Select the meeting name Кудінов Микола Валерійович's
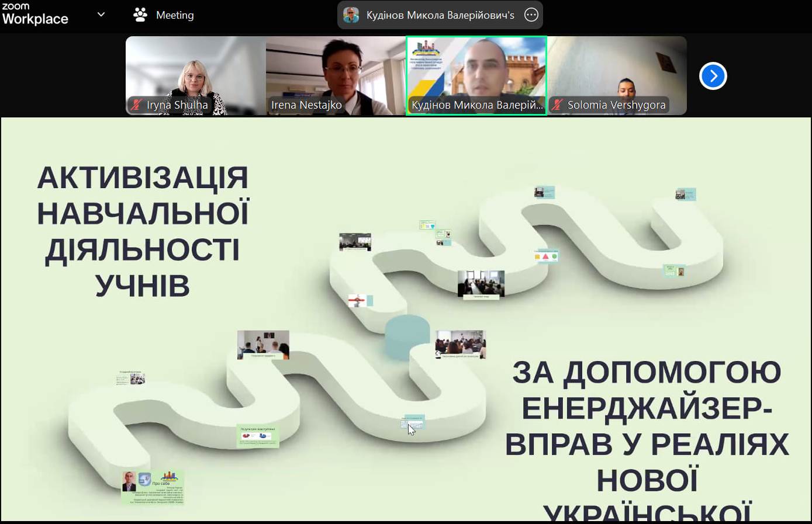Screen dimensions: 812x524 [x=440, y=15]
